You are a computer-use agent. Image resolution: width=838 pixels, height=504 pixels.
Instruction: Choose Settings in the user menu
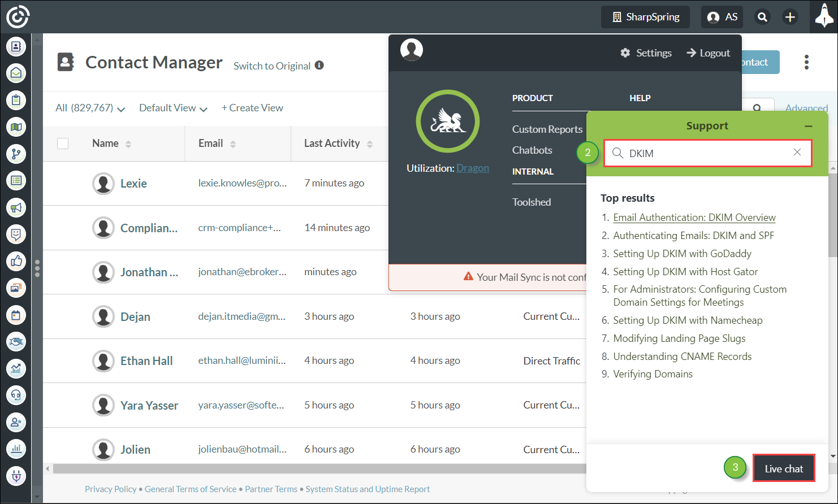pos(646,53)
